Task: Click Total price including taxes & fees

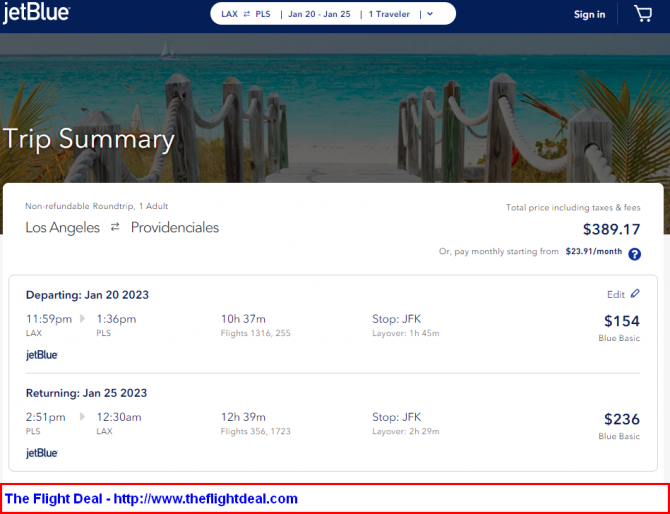Action: (573, 208)
